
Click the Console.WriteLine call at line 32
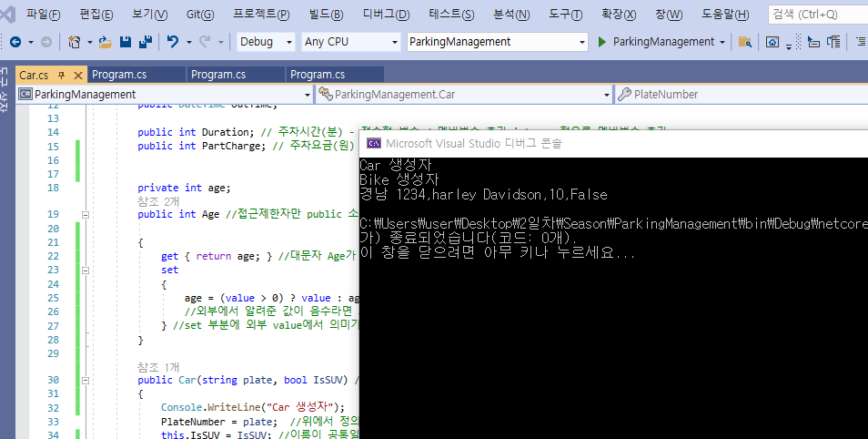coord(252,407)
